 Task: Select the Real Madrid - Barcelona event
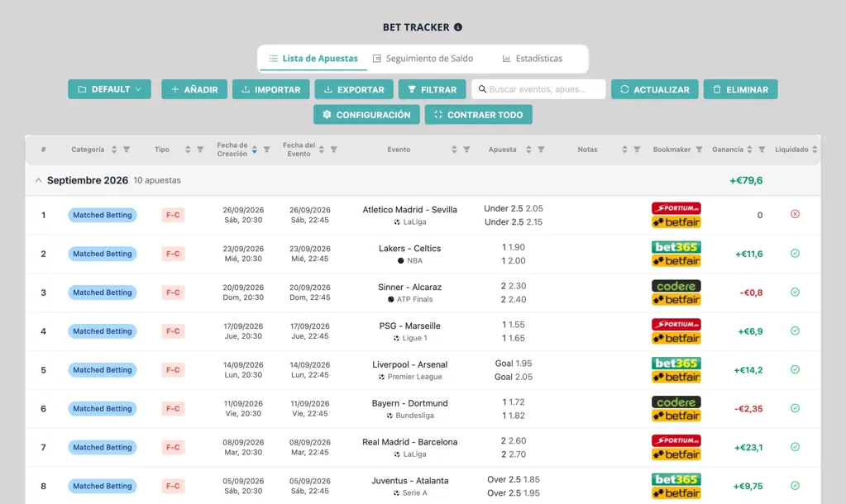(409, 442)
